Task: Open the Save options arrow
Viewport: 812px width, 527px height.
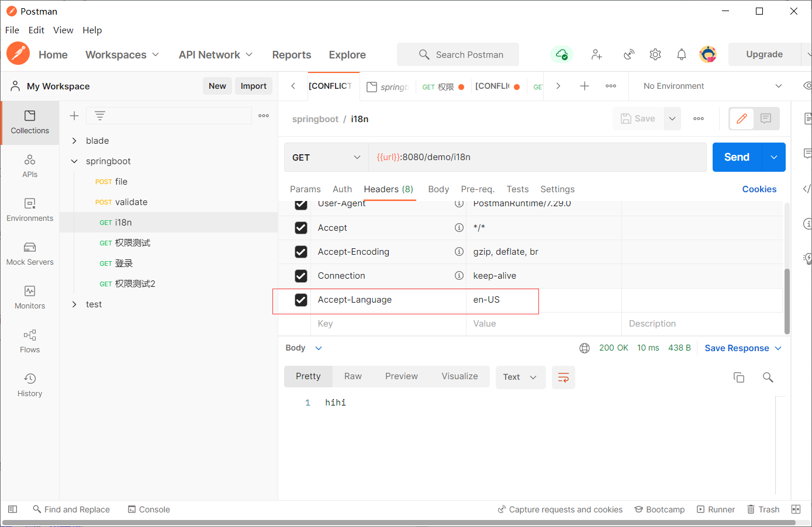Action: [672, 119]
